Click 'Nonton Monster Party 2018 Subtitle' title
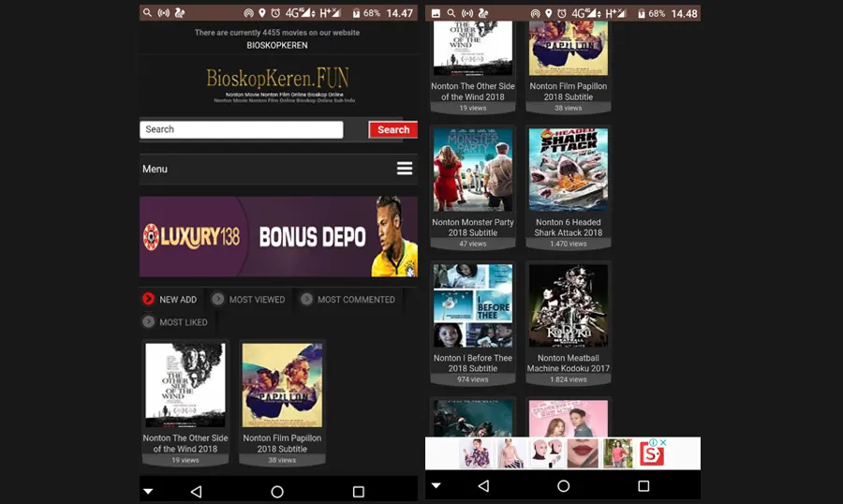Viewport: 843px width, 504px height. (x=473, y=227)
